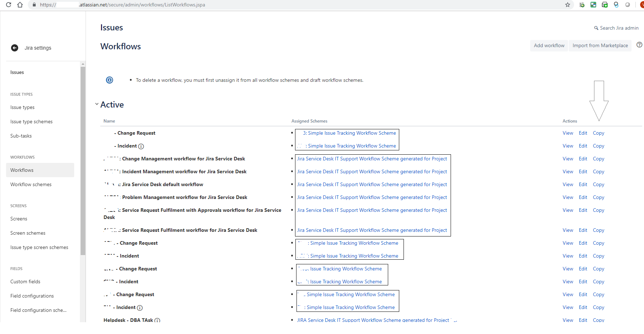644x334 pixels.
Task: Click the info icon beside the deletion note
Action: tap(109, 80)
